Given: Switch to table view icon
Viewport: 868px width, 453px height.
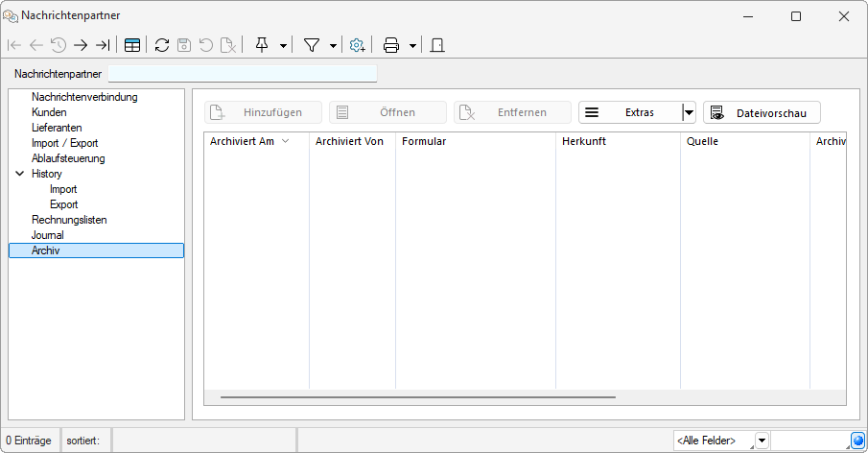Looking at the screenshot, I should coord(132,45).
